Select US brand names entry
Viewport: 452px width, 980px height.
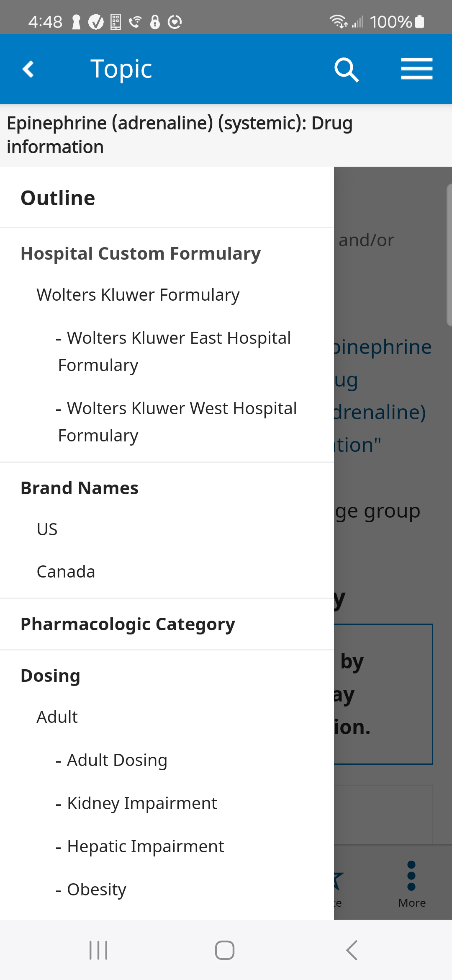point(47,529)
